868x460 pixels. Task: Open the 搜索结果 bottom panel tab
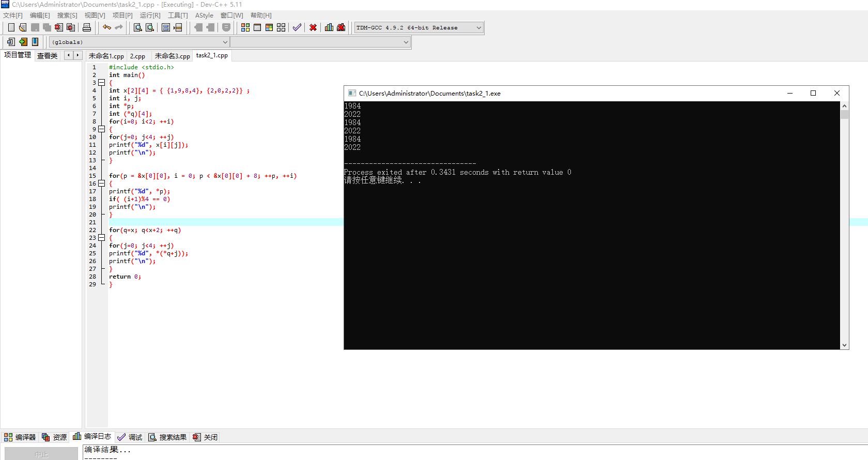tap(168, 437)
